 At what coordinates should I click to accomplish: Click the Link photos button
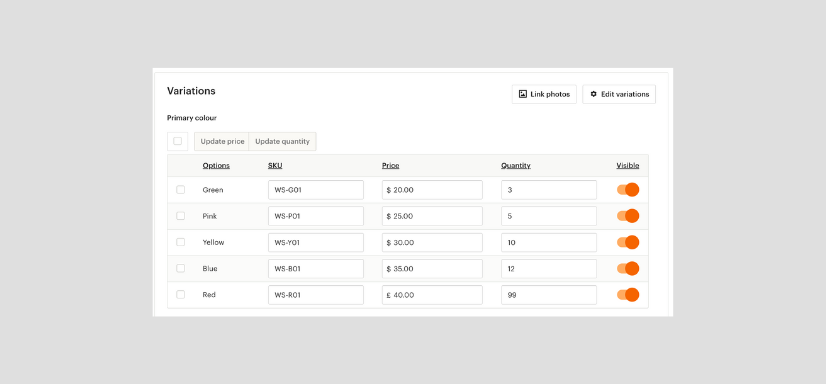coord(544,94)
